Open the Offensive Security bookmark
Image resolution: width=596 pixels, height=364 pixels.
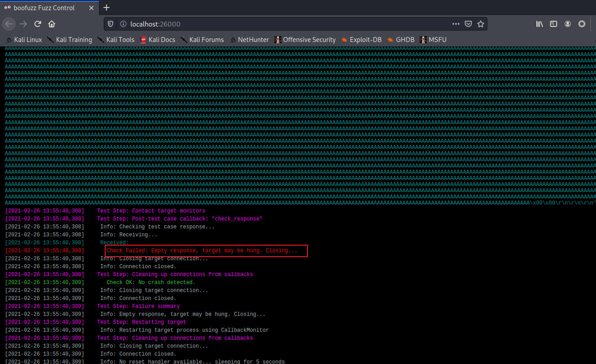pos(305,40)
